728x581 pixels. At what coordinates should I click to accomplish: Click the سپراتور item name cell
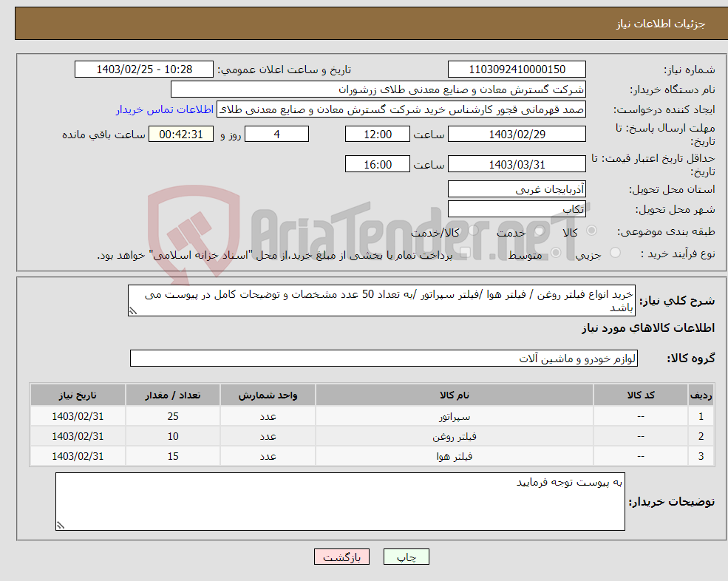point(454,416)
